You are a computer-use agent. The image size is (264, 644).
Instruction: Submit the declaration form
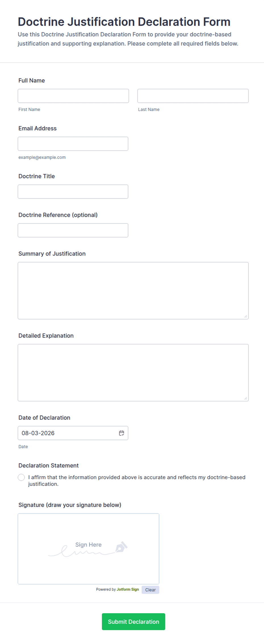click(x=133, y=622)
